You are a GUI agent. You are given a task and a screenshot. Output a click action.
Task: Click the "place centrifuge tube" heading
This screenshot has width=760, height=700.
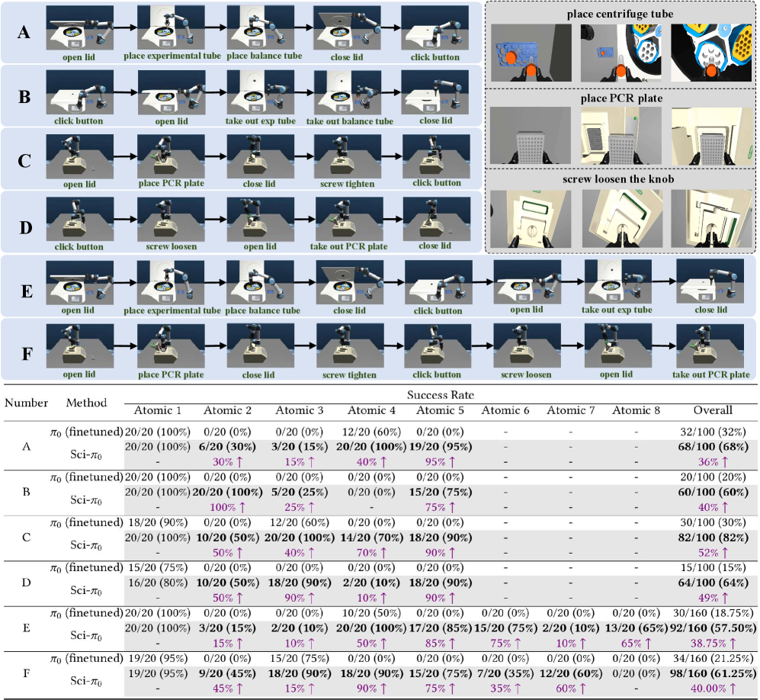click(621, 13)
